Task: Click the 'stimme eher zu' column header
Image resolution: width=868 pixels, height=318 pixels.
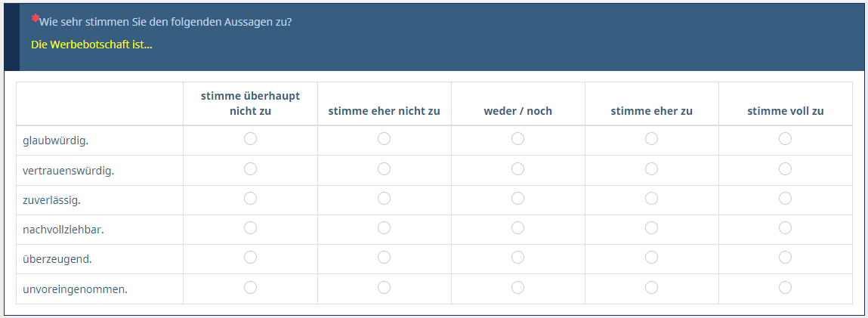Action: (651, 111)
